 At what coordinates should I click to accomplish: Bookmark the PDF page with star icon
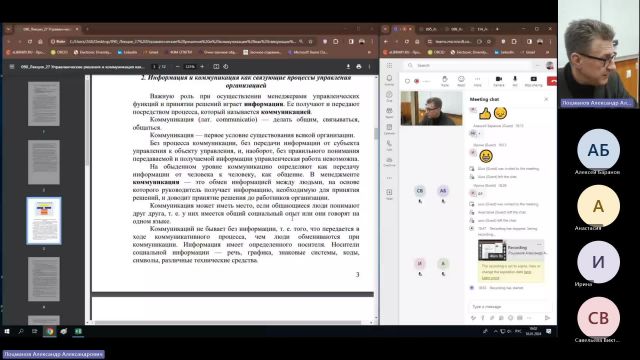(x=311, y=42)
